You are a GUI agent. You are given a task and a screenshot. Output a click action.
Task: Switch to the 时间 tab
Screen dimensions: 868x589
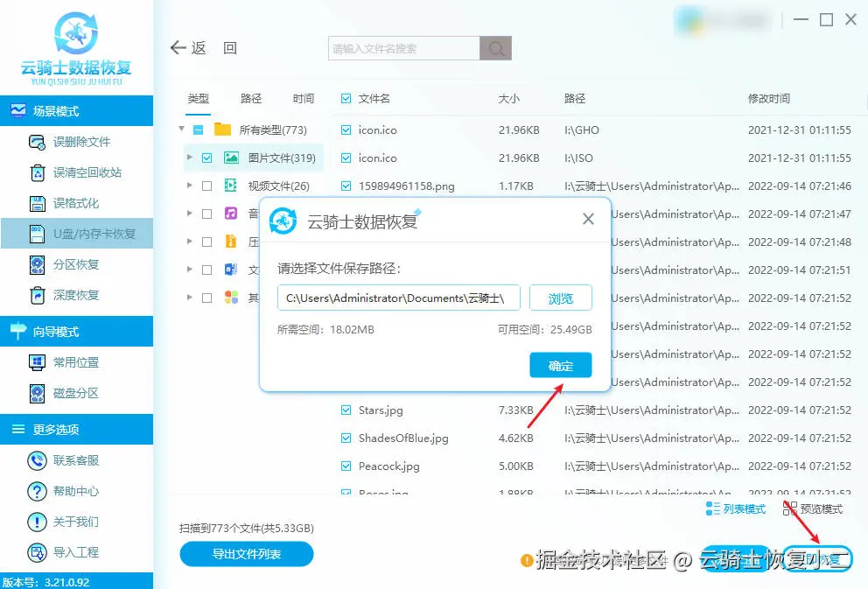(304, 99)
